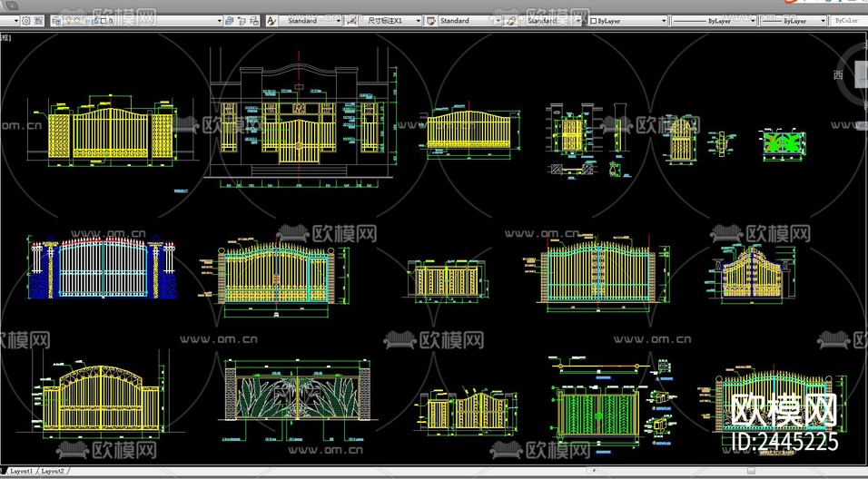Open the Dimension Style manager icon

coord(350,21)
